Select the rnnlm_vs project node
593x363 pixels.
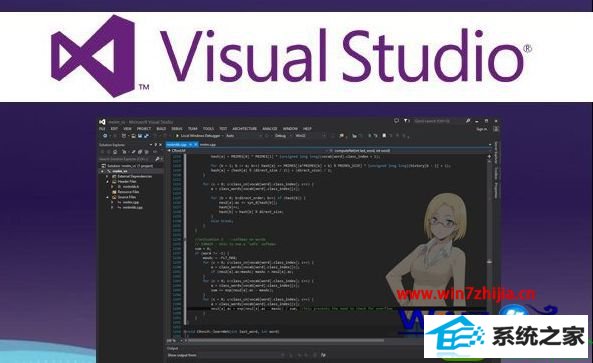tap(120, 171)
